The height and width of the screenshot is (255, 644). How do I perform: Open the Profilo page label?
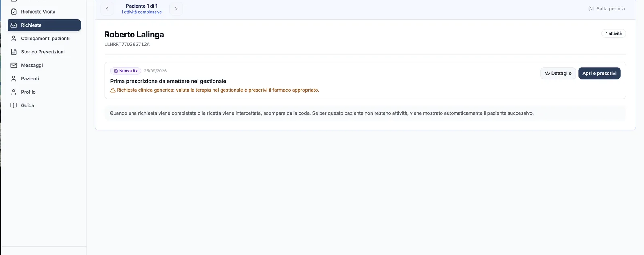pos(28,92)
